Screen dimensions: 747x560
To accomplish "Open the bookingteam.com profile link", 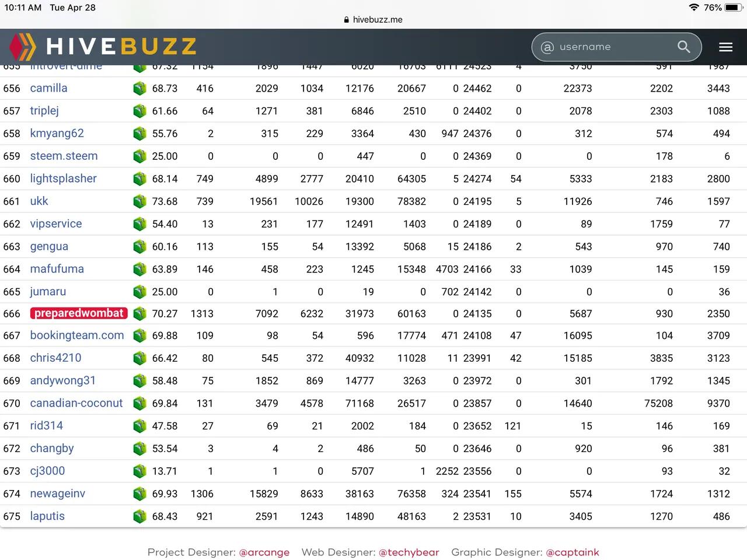I will click(77, 335).
